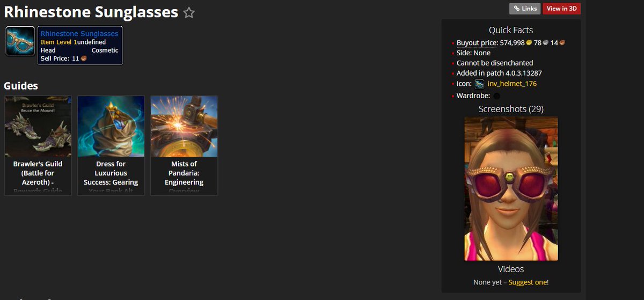Open the sunglasses character screenshot
The width and height of the screenshot is (644, 300).
coord(511,189)
